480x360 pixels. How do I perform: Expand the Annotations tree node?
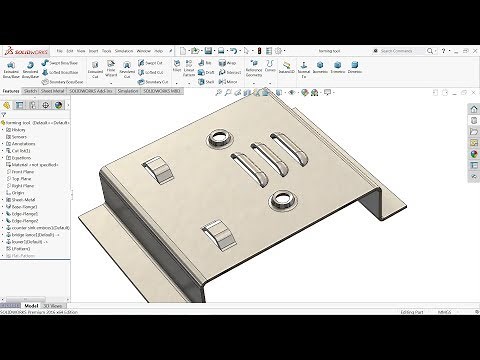point(3,144)
